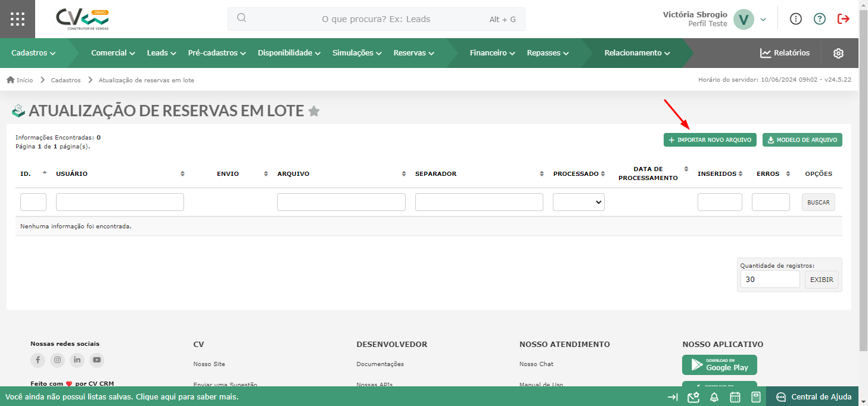Open the Processado filter dropdown
The width and height of the screenshot is (868, 406).
point(578,202)
